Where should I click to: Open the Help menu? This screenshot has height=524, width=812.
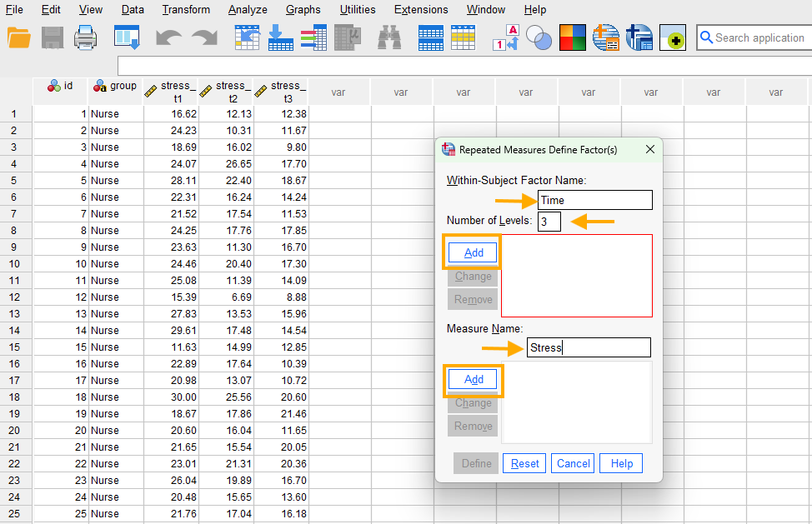(x=535, y=9)
